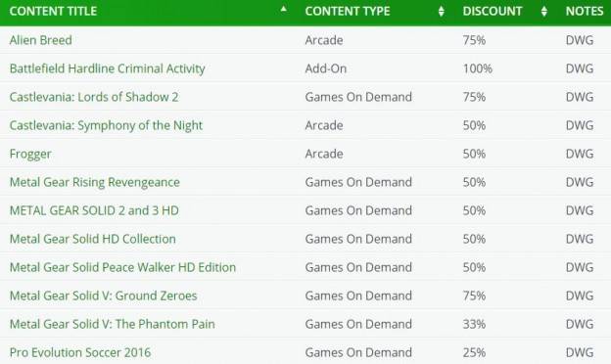The width and height of the screenshot is (611, 364).
Task: Open Metal Gear Rising Revengeance link
Action: pyautogui.click(x=95, y=182)
